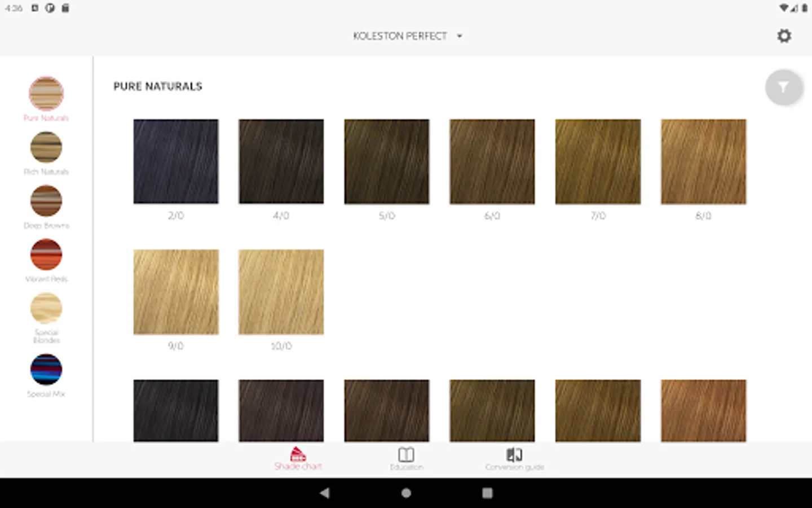Choose the 4/0 shade swatch
The height and width of the screenshot is (508, 812).
pyautogui.click(x=281, y=161)
